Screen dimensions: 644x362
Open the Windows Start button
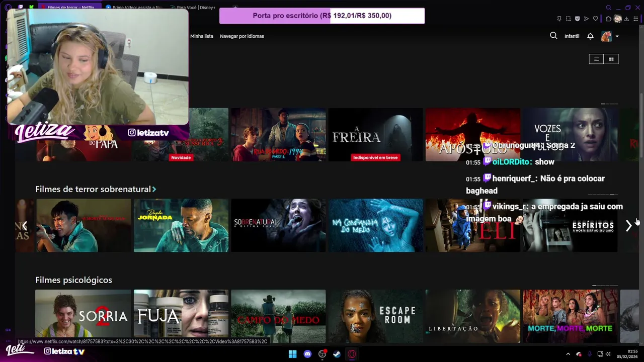coord(292,354)
